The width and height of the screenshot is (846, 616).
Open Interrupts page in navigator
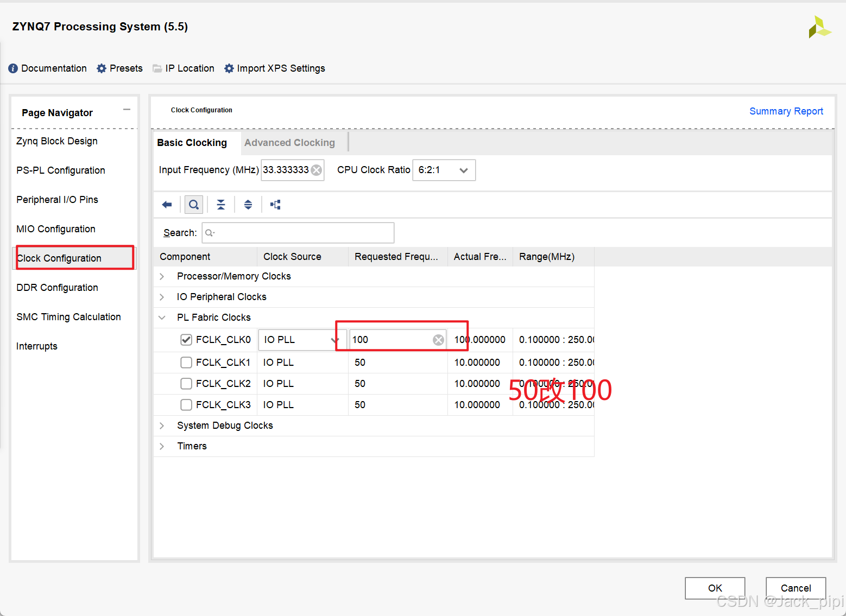(x=37, y=346)
